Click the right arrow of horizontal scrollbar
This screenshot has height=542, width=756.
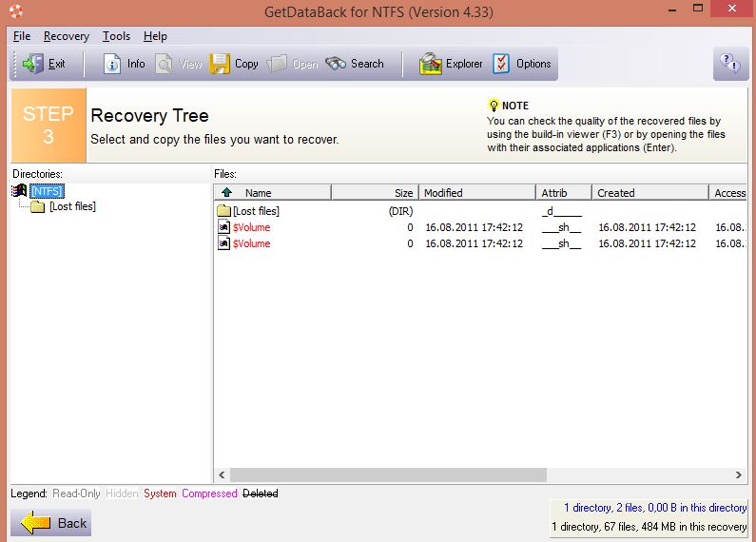pyautogui.click(x=739, y=475)
